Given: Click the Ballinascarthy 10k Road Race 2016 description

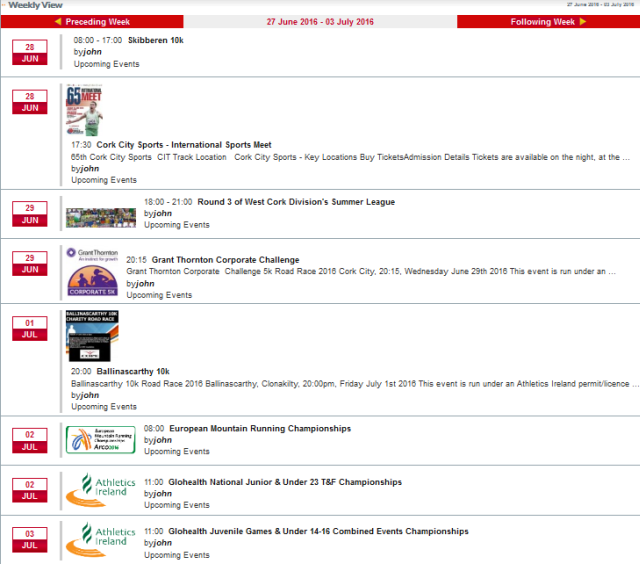Looking at the screenshot, I should point(355,384).
